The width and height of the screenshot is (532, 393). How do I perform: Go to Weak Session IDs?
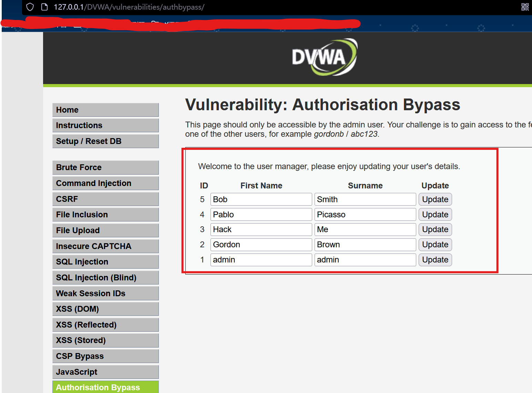[105, 293]
